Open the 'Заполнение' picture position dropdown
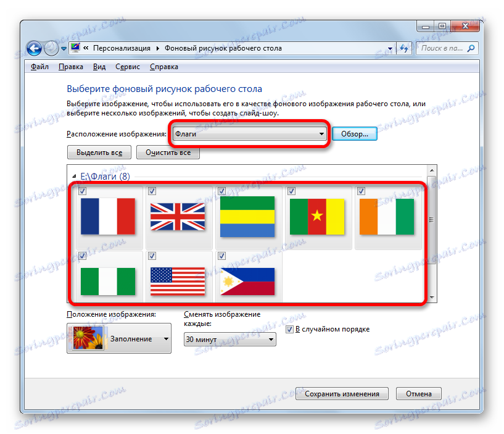The image size is (504, 434). click(119, 338)
